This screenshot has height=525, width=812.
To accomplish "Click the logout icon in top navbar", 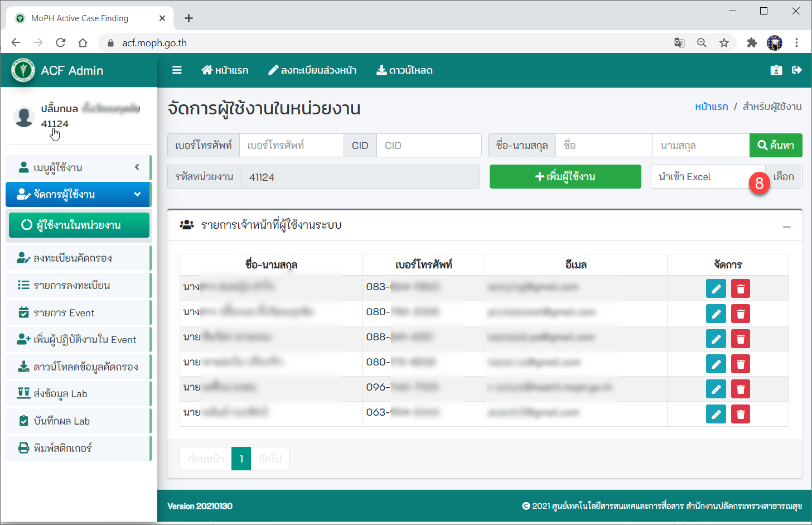I will [x=796, y=70].
